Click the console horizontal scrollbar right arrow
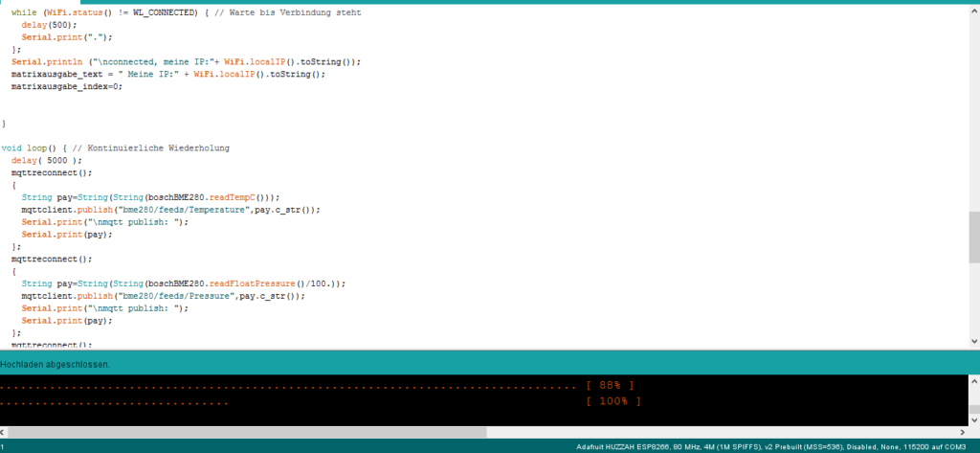The image size is (980, 453). 961,433
